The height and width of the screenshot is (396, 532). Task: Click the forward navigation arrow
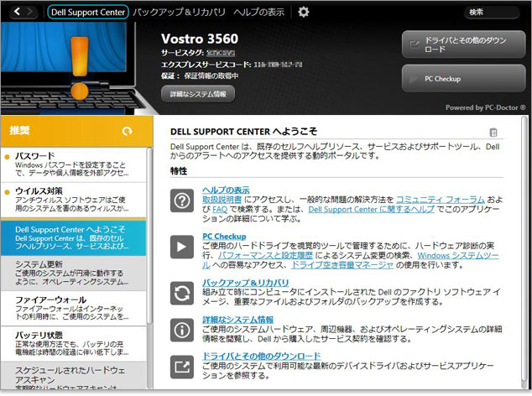point(30,12)
